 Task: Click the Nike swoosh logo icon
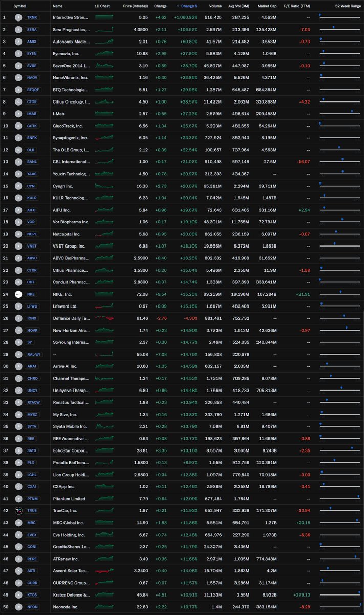point(18,294)
